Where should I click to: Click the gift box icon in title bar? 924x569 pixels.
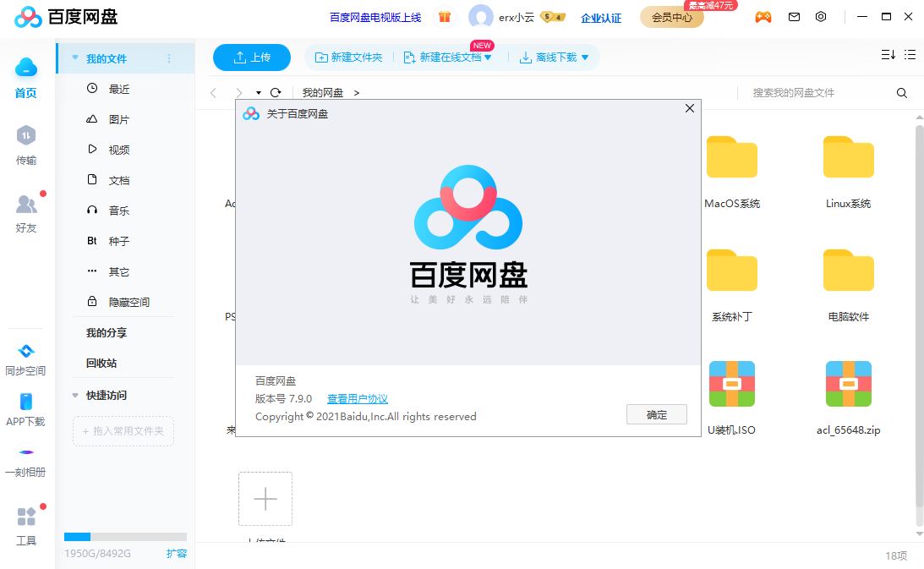(445, 17)
